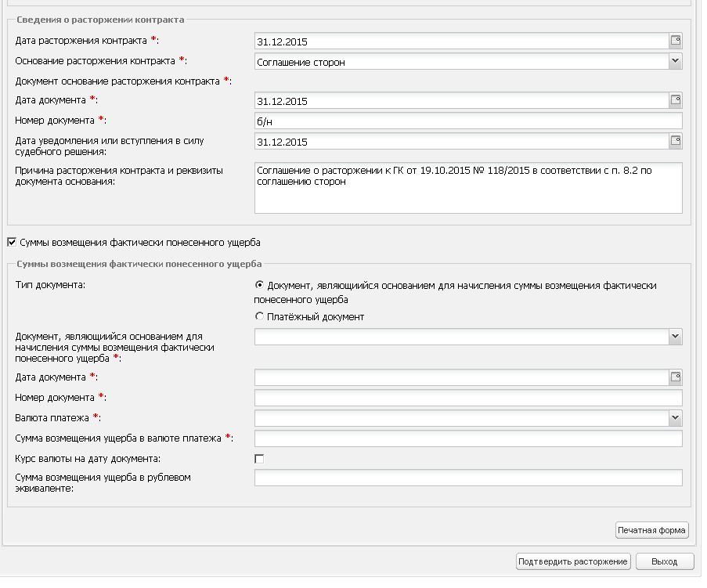Focus Сумма возмещения ущерба в рублевом эквиваленте field
This screenshot has height=588, width=707.
(x=468, y=478)
